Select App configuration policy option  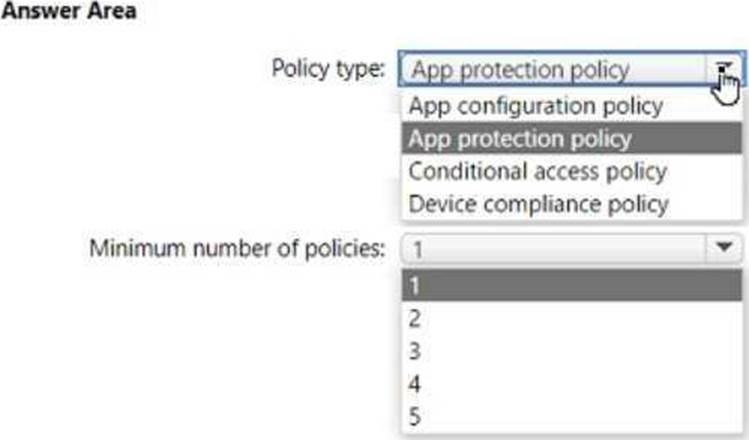(535, 105)
